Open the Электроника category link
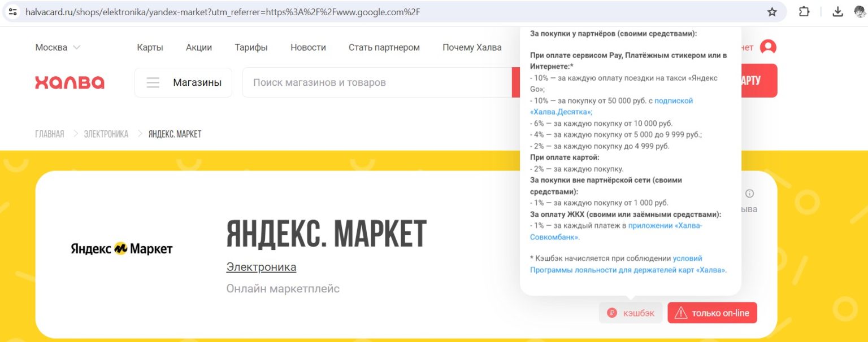 (261, 267)
